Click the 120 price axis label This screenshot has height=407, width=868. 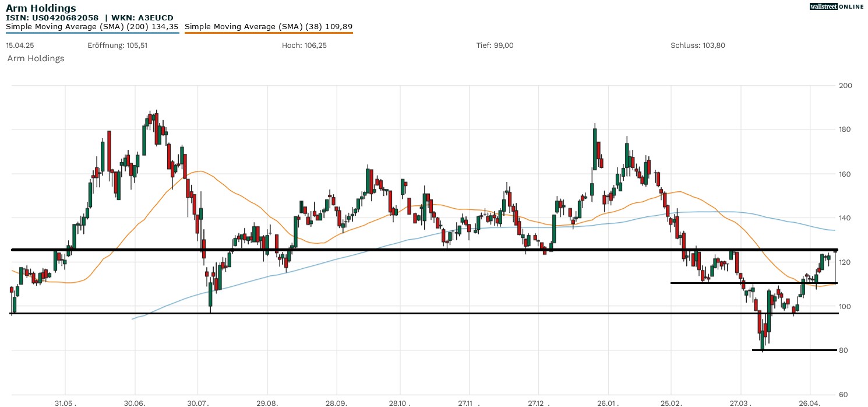point(845,262)
